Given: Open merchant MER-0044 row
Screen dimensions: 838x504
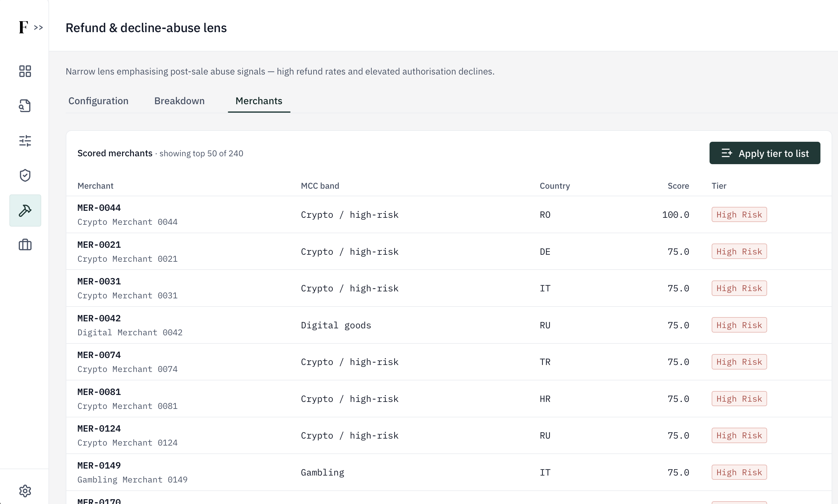Looking at the screenshot, I should pos(449,215).
